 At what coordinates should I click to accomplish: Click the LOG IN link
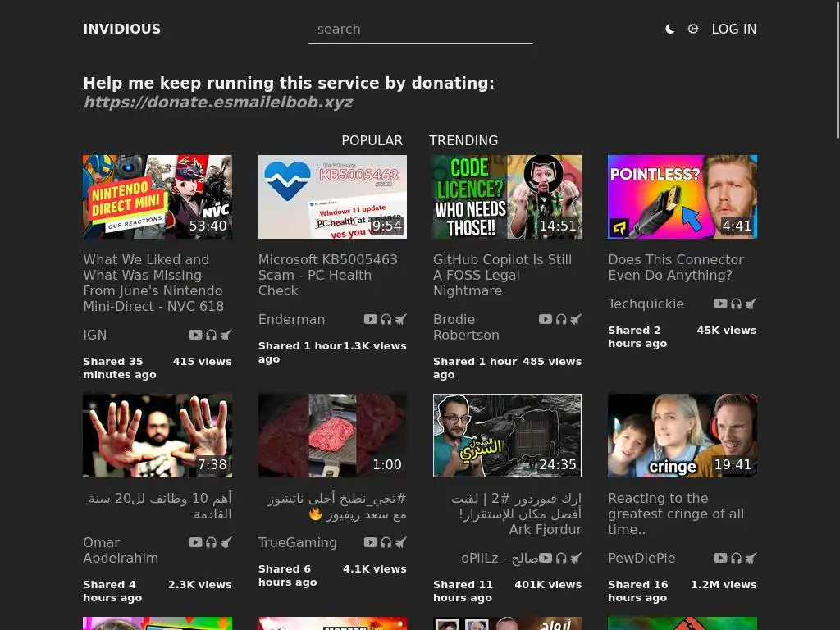click(x=734, y=29)
